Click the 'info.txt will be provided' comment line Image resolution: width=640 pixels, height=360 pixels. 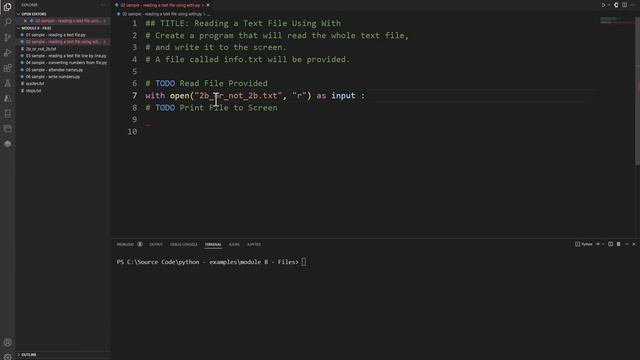248,59
